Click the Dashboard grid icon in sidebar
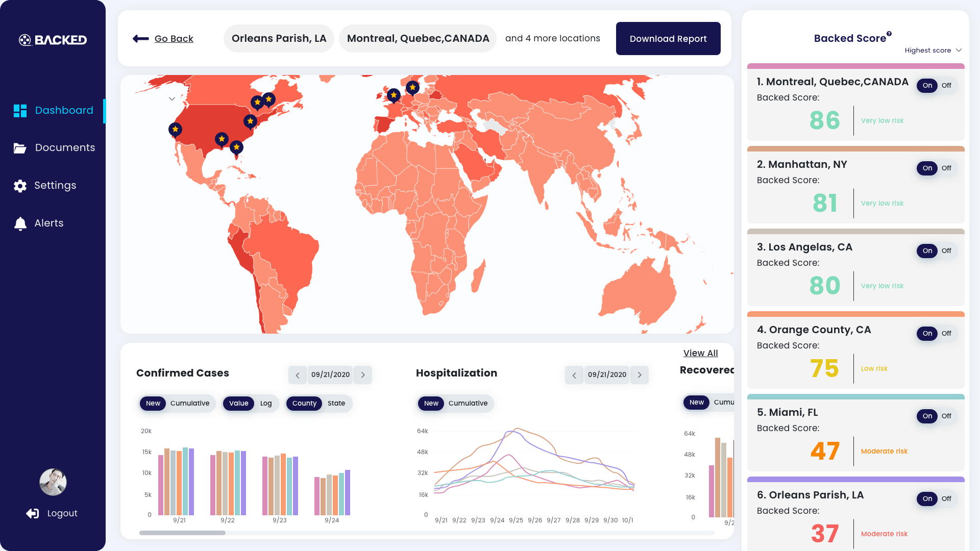 click(x=20, y=111)
